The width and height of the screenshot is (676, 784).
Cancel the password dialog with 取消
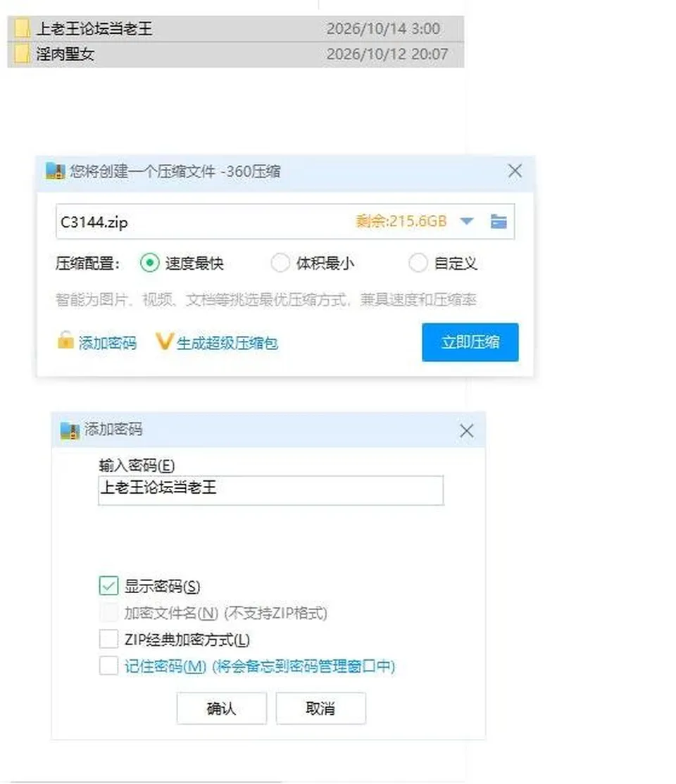pyautogui.click(x=320, y=708)
